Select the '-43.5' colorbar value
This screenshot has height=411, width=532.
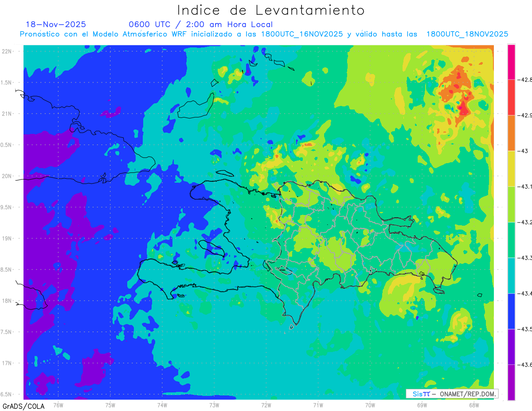(524, 329)
